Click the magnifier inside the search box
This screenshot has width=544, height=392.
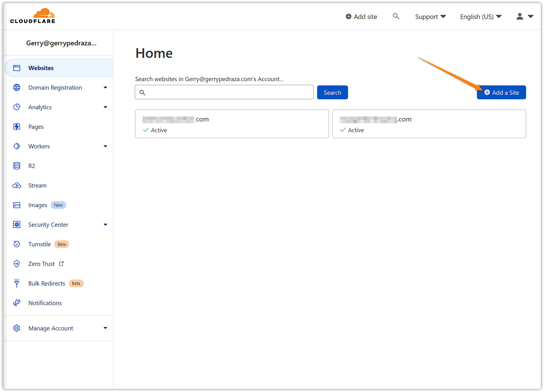[142, 93]
